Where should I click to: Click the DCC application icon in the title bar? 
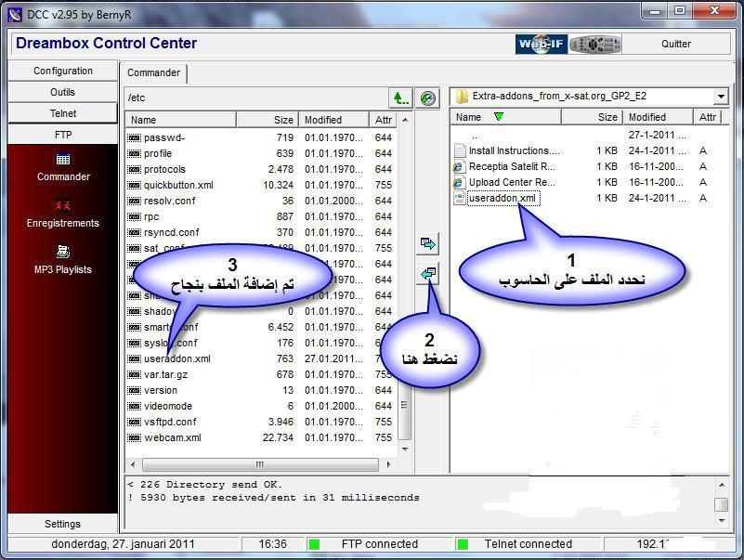[15, 15]
